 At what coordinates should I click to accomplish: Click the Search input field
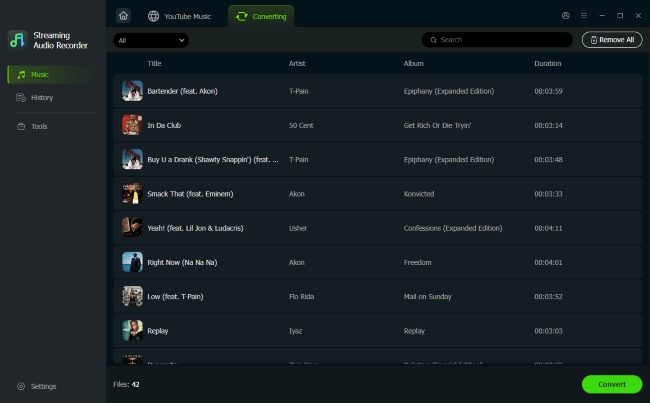click(x=497, y=40)
